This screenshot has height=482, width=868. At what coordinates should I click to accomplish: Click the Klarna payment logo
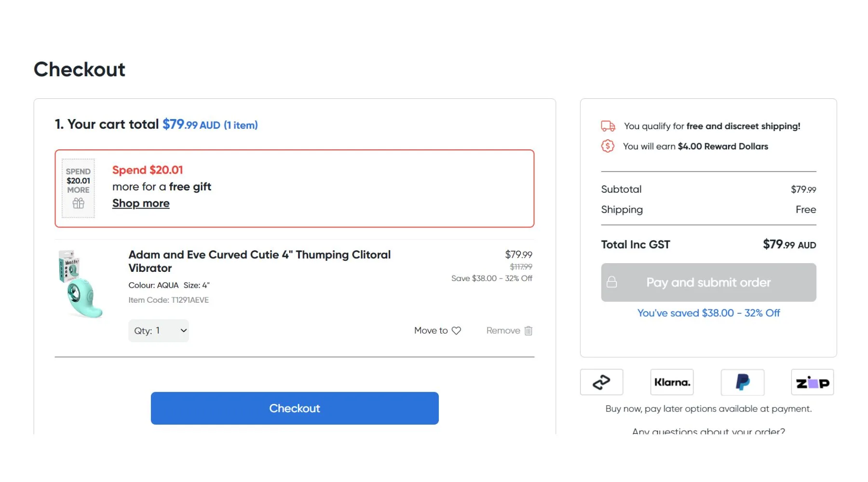coord(672,382)
